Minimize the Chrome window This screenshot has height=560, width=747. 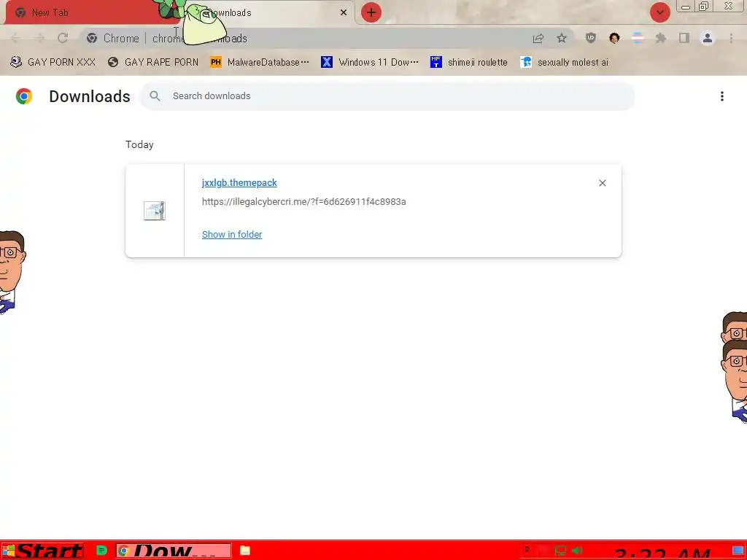point(686,7)
